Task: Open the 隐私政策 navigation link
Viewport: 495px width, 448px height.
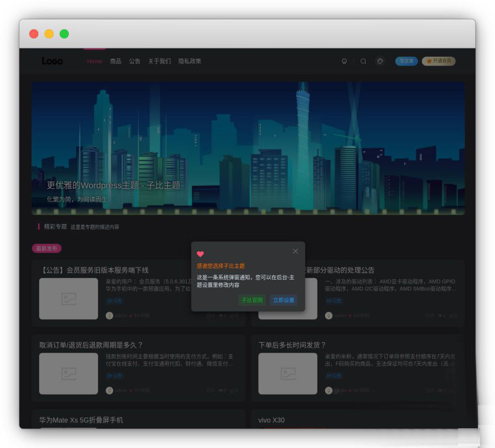Action: click(x=190, y=61)
